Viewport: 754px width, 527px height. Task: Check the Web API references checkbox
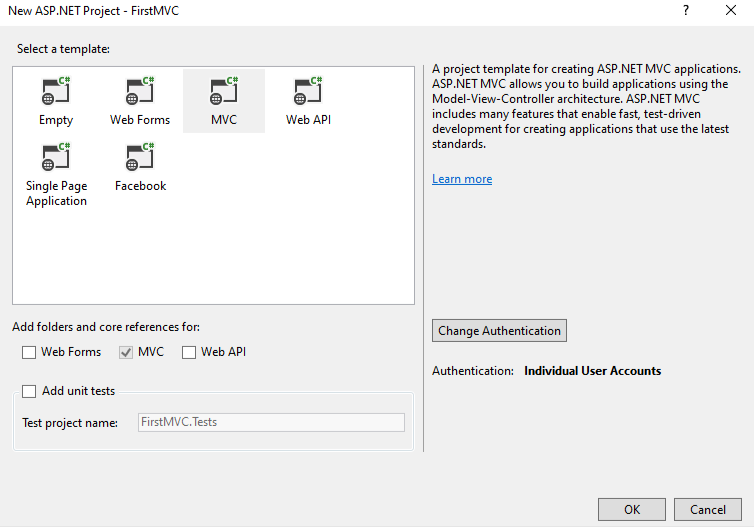189,352
